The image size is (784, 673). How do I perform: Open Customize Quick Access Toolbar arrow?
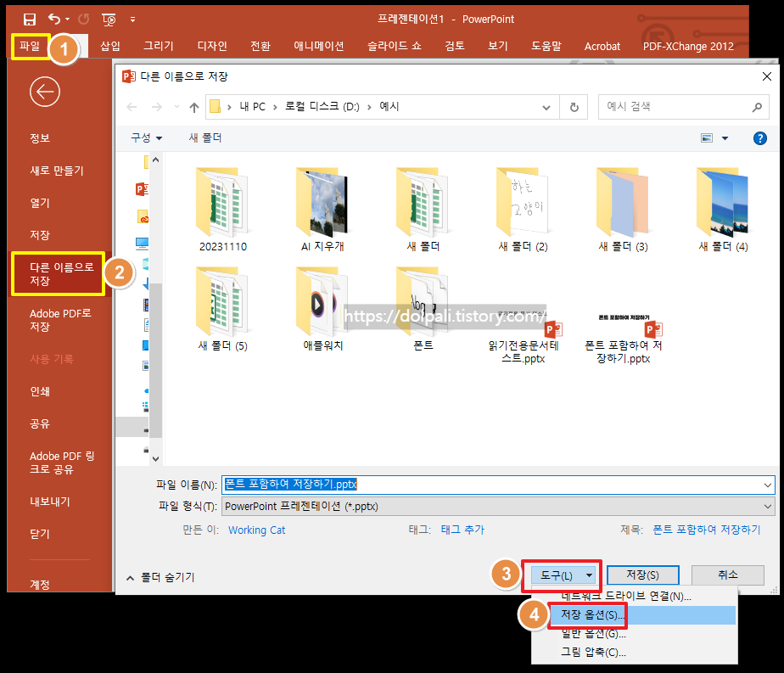point(132,20)
